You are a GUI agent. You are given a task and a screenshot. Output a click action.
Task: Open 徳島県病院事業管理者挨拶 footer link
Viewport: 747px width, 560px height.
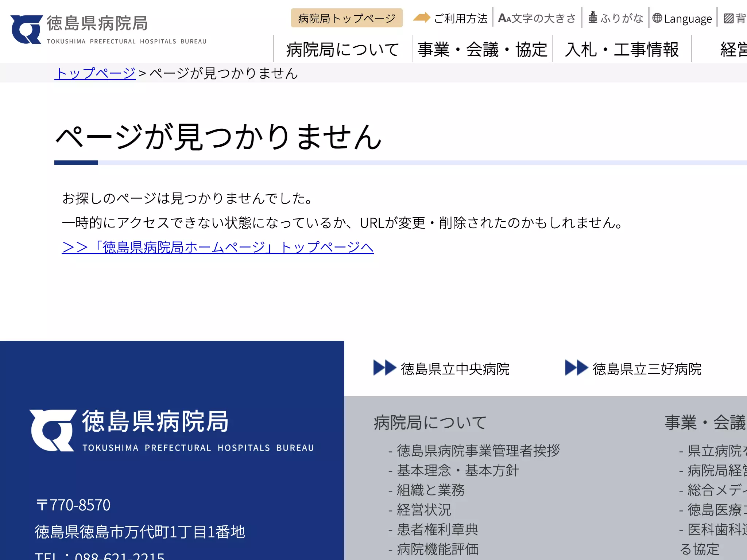(x=478, y=451)
